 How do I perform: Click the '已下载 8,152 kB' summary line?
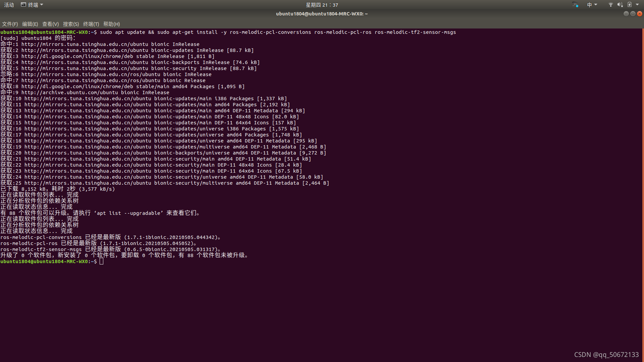pos(58,189)
